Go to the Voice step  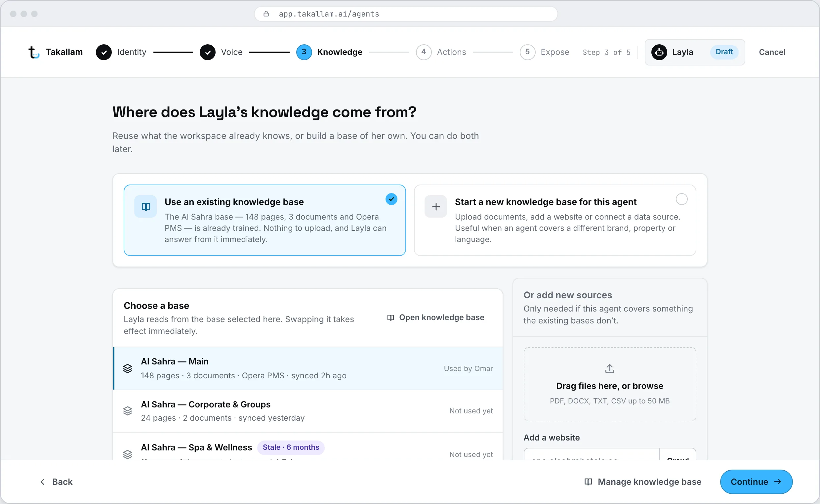point(221,52)
